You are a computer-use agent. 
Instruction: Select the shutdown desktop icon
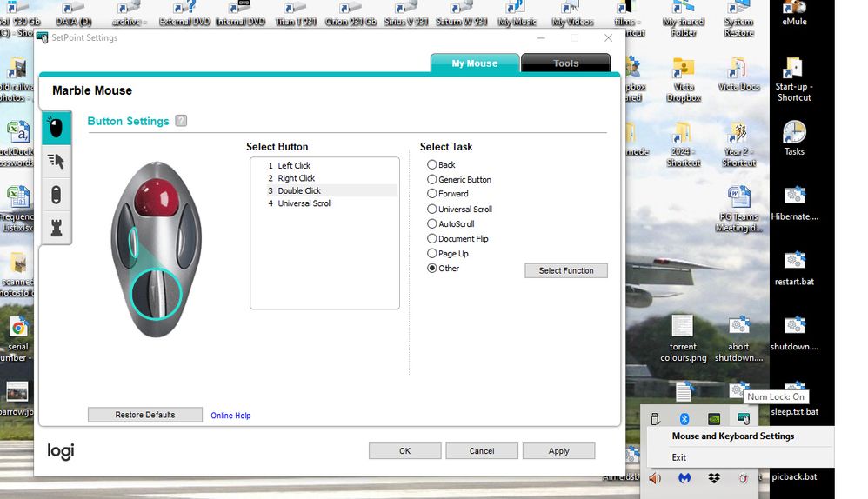coord(794,333)
